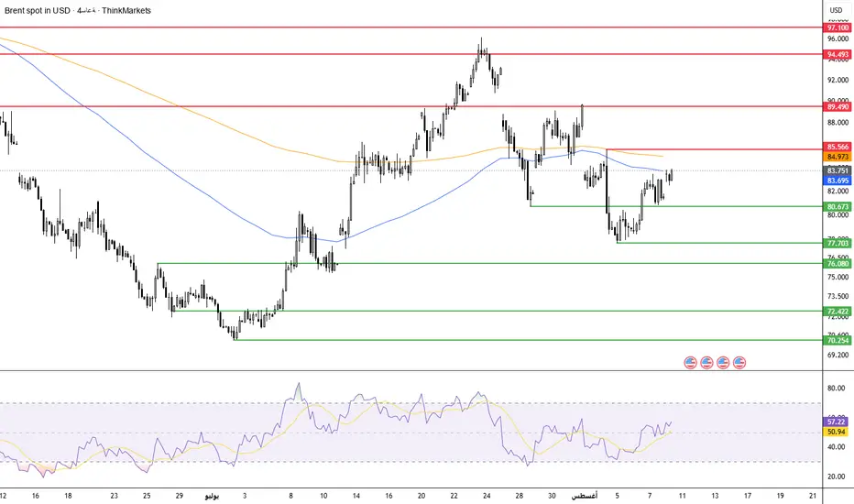Click the 83.751 current price label
Screen dimensions: 854x504
(838, 170)
